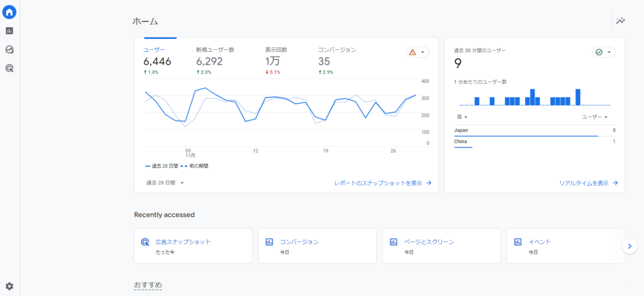Open Admin settings gear icon

9,287
